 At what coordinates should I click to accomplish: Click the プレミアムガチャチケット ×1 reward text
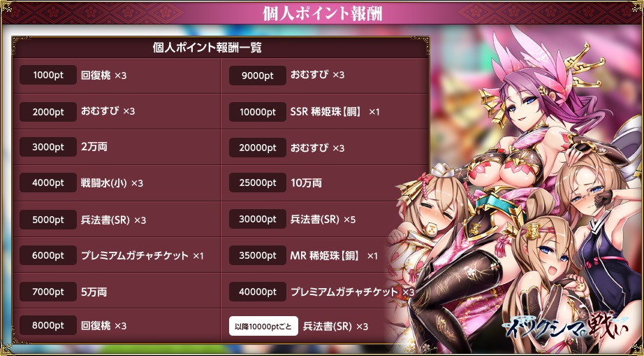142,256
